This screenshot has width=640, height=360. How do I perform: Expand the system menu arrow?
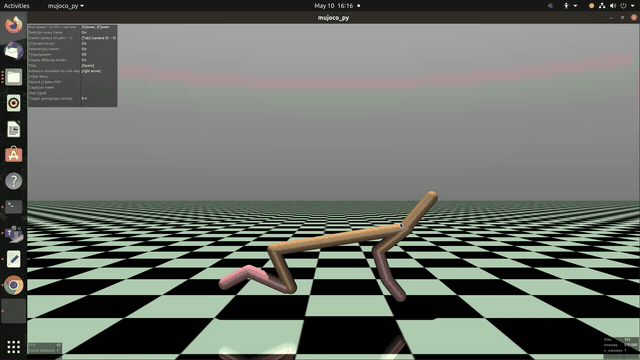(633, 6)
